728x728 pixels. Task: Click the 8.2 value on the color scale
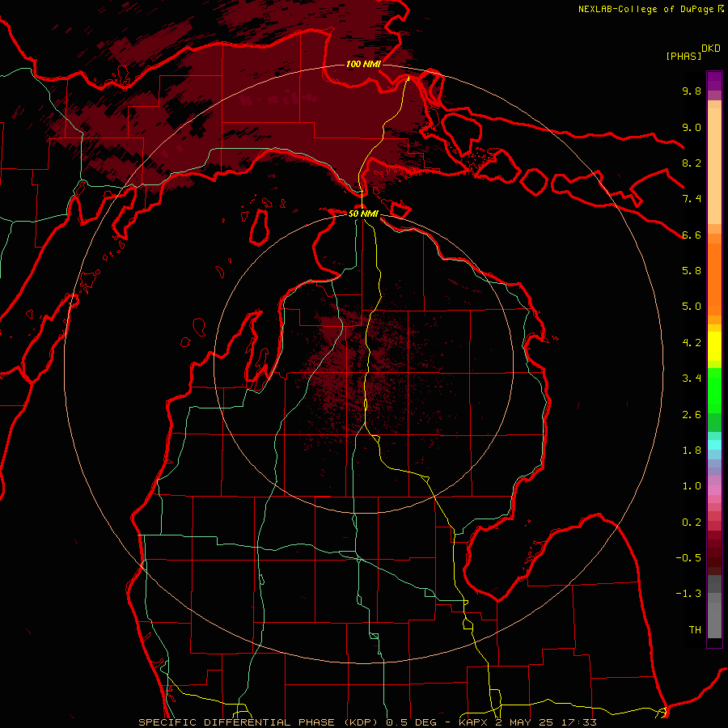692,163
